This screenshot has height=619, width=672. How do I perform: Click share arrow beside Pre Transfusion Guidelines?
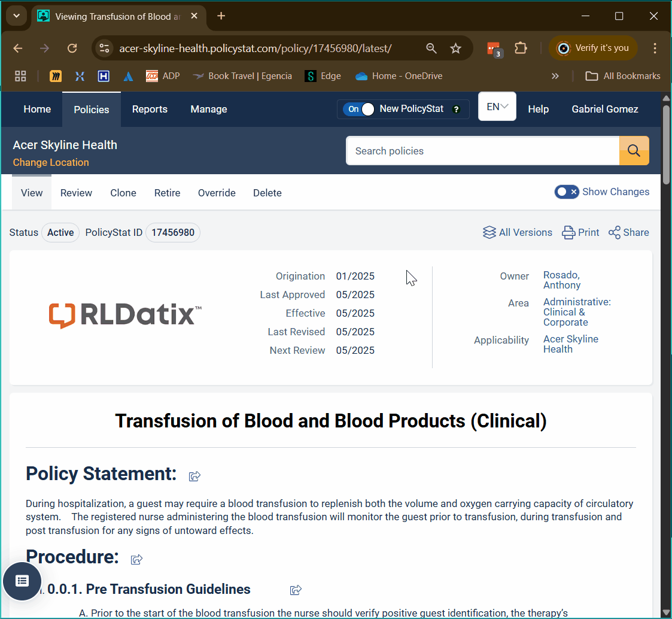coord(296,590)
